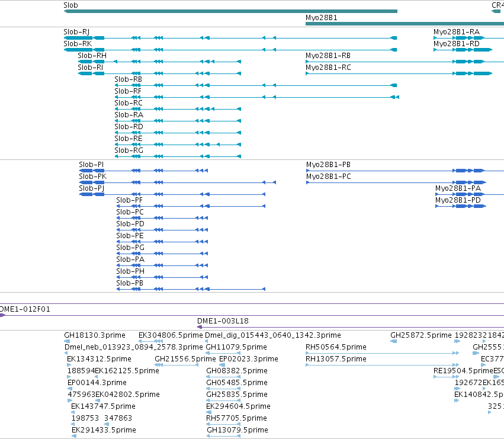504x439 pixels.
Task: Select the Slob gene label
Action: coord(70,5)
